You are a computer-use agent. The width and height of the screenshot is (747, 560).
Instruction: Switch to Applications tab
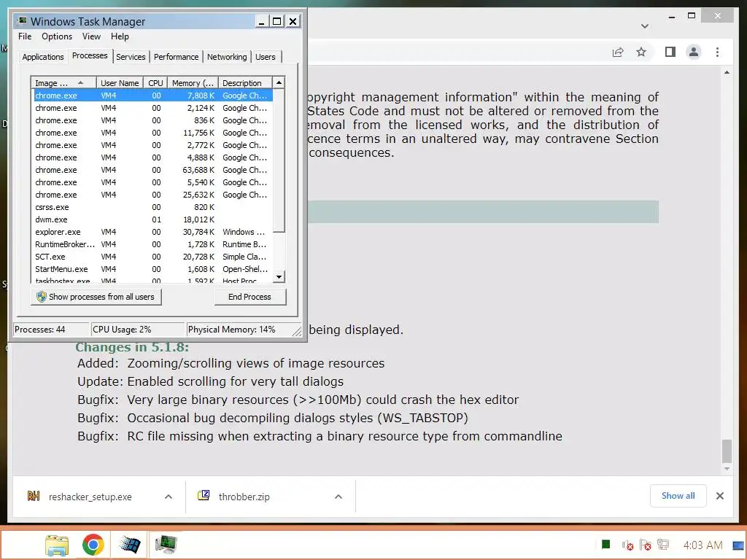pyautogui.click(x=42, y=57)
